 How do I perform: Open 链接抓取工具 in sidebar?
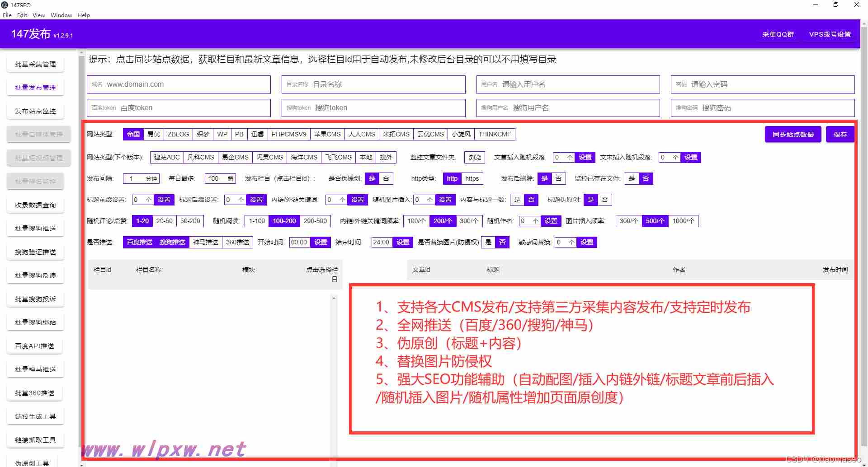35,440
